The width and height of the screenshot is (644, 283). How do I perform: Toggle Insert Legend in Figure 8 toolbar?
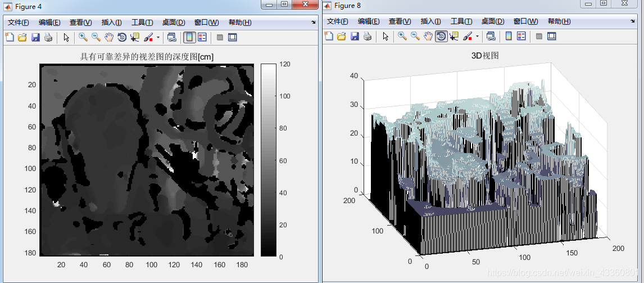pyautogui.click(x=521, y=37)
